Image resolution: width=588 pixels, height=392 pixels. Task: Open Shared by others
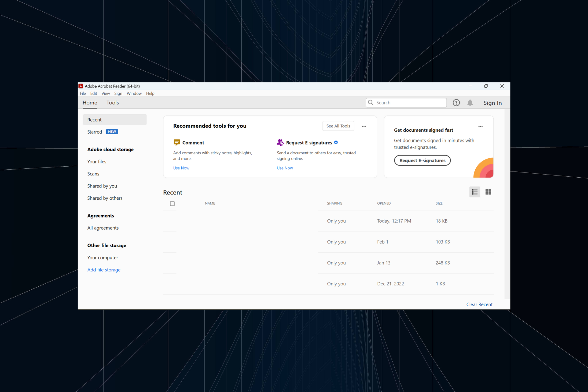coord(105,198)
